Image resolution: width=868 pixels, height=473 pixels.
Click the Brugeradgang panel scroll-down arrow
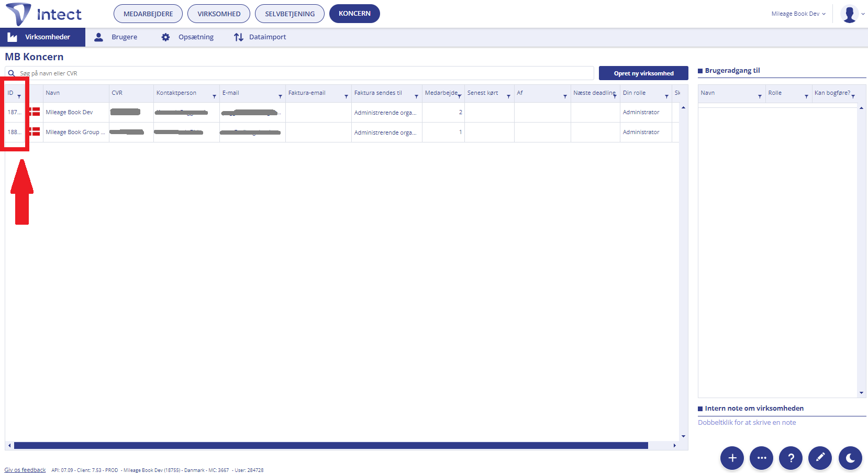(861, 393)
